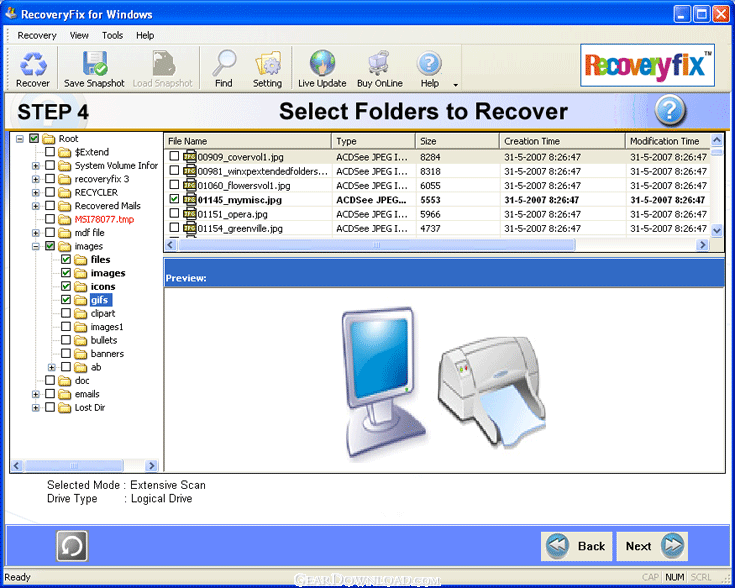735x588 pixels.
Task: Uncheck the gifs folder checkbox
Action: tap(66, 300)
